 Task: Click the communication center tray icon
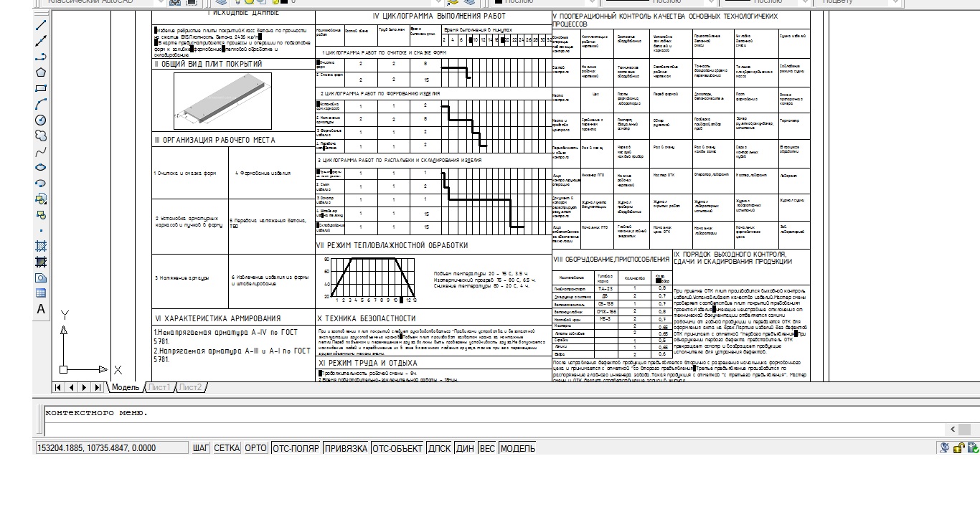945,448
